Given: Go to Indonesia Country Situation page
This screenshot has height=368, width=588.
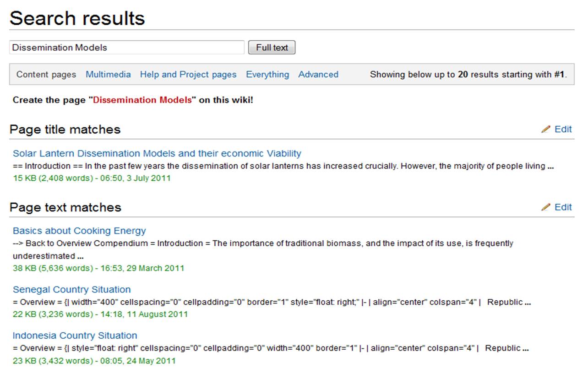Looking at the screenshot, I should click(x=75, y=336).
